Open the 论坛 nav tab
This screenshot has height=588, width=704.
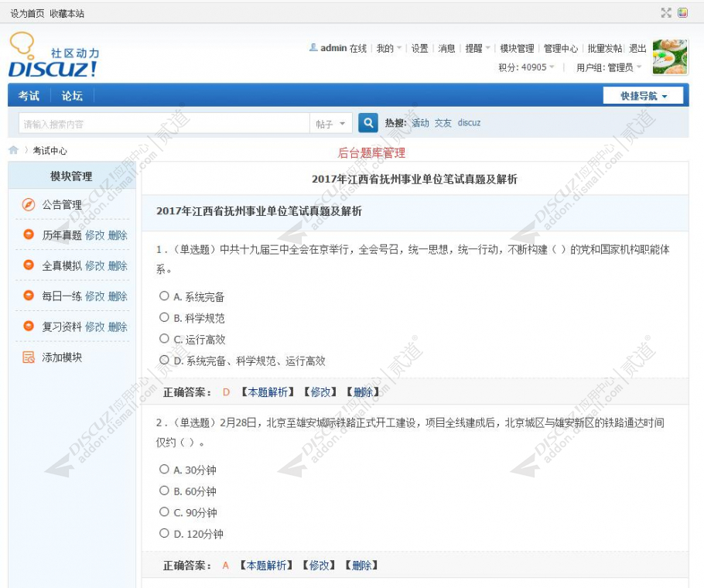72,96
